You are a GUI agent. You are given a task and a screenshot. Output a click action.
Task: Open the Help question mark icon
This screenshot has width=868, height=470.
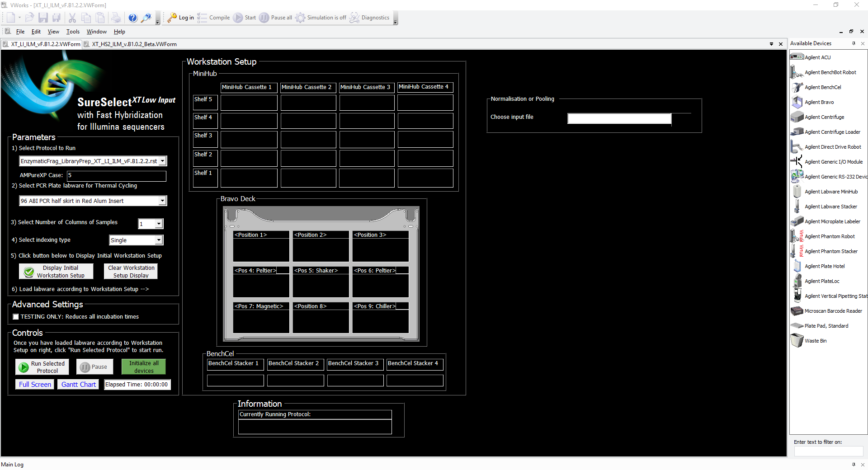(132, 18)
